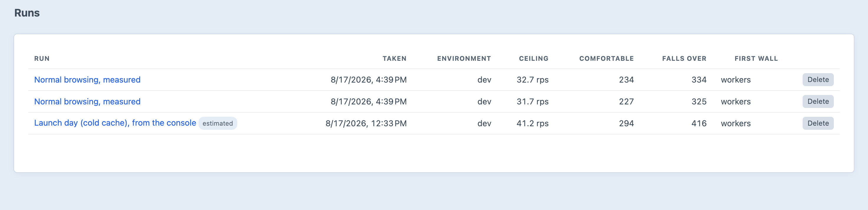Screen dimensions: 868x210
Task: Click the FALLS OVER column header
Action: 684,58
